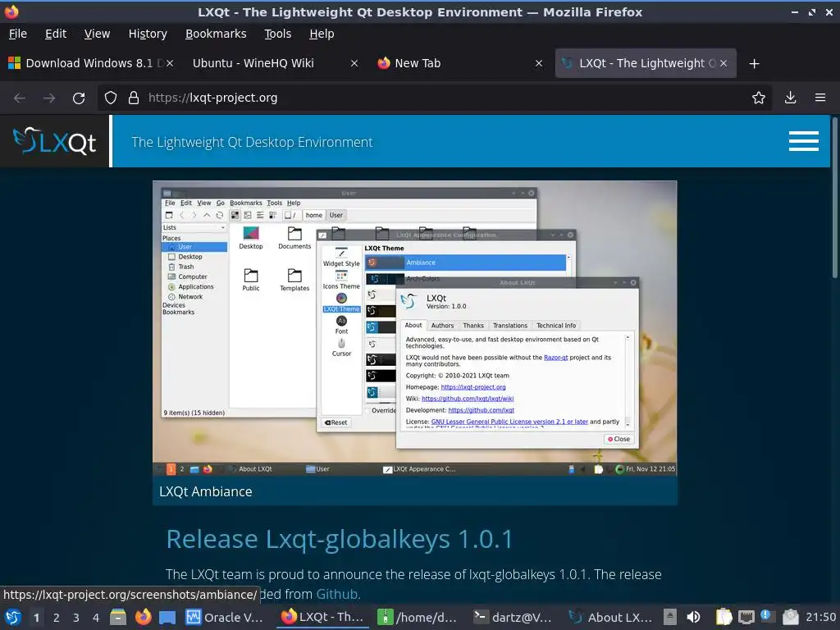Open the LXQt Ambiance screenshot image

click(x=414, y=328)
